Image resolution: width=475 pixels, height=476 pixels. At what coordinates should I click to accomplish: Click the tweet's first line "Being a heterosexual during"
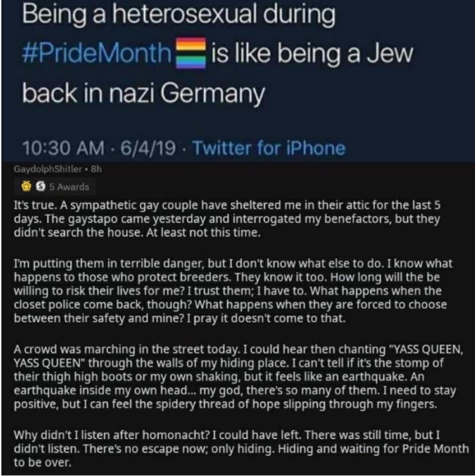click(179, 15)
